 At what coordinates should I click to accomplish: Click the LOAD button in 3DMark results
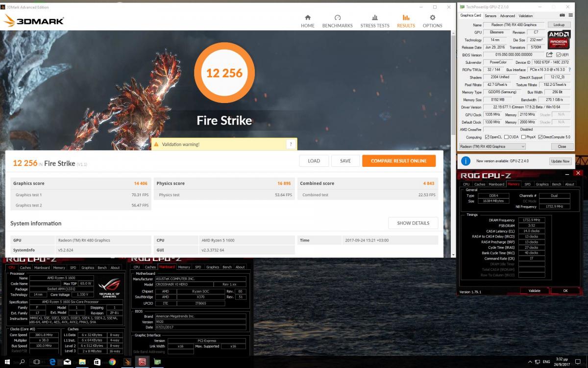click(314, 161)
